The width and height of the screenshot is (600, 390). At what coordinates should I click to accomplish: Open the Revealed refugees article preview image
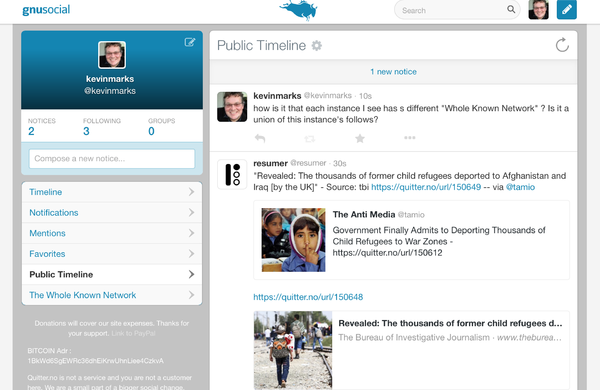[293, 350]
